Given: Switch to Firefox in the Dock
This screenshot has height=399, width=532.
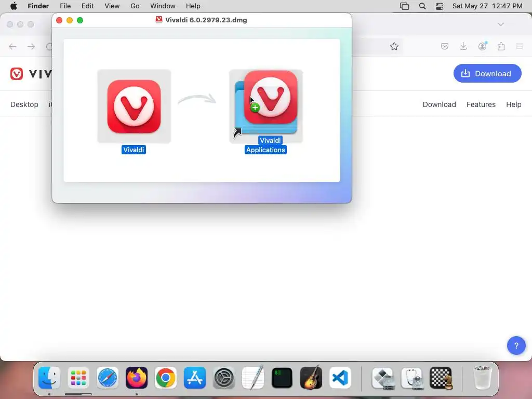Looking at the screenshot, I should click(137, 378).
